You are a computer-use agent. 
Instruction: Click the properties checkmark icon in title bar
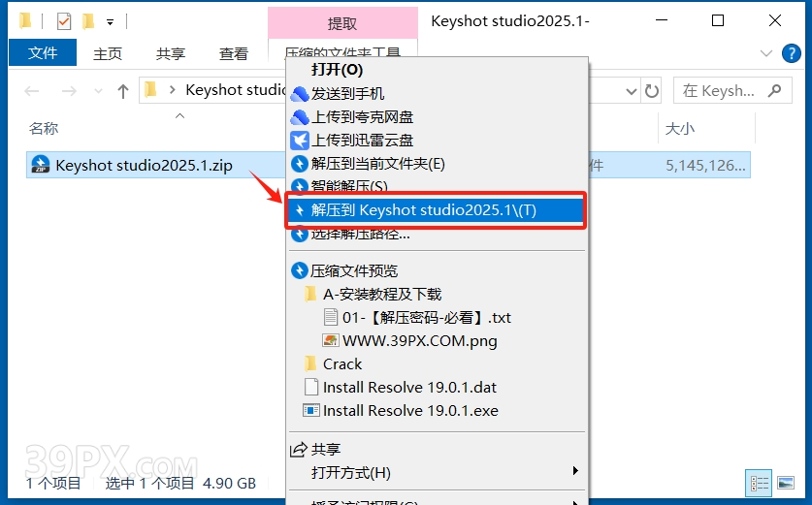point(64,21)
